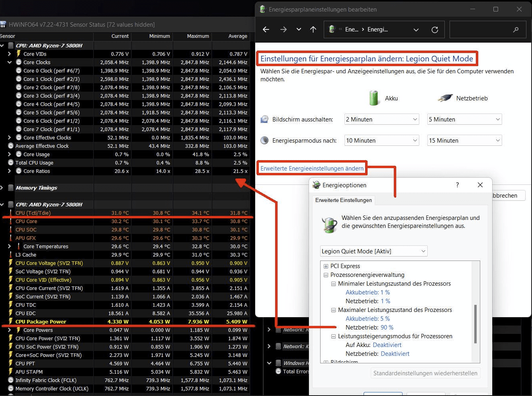The image size is (532, 396).
Task: Collapse Minimaler Leistungszustand des Prozessors
Action: 334,284
